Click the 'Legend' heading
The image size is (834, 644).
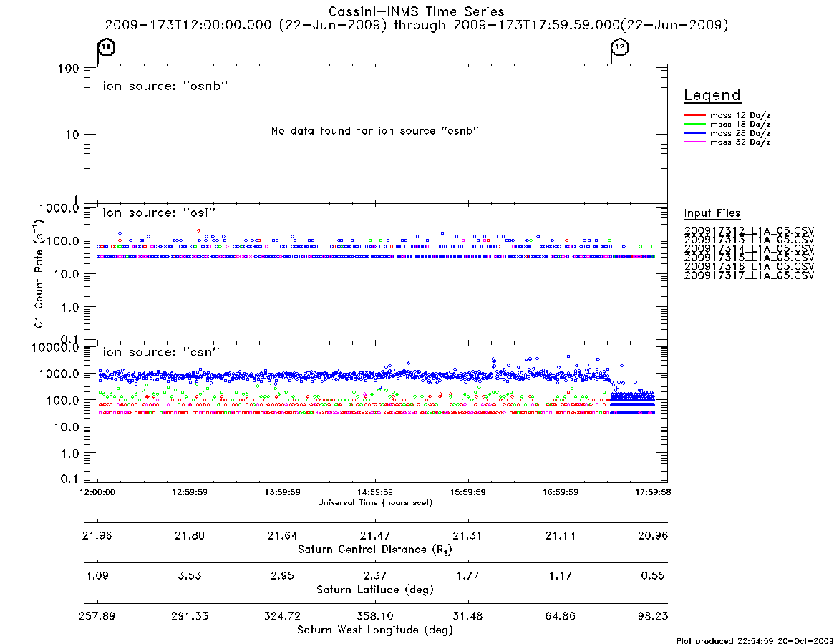(x=712, y=95)
